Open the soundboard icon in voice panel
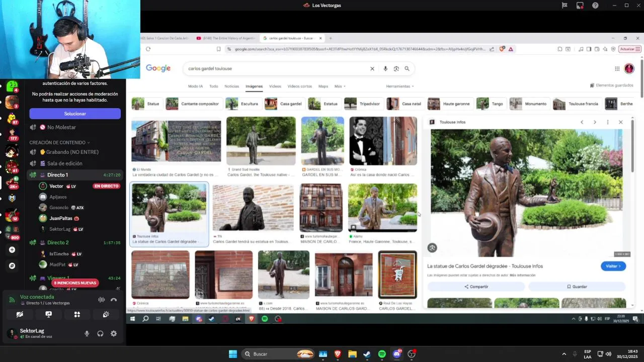644x362 pixels. tap(106, 314)
